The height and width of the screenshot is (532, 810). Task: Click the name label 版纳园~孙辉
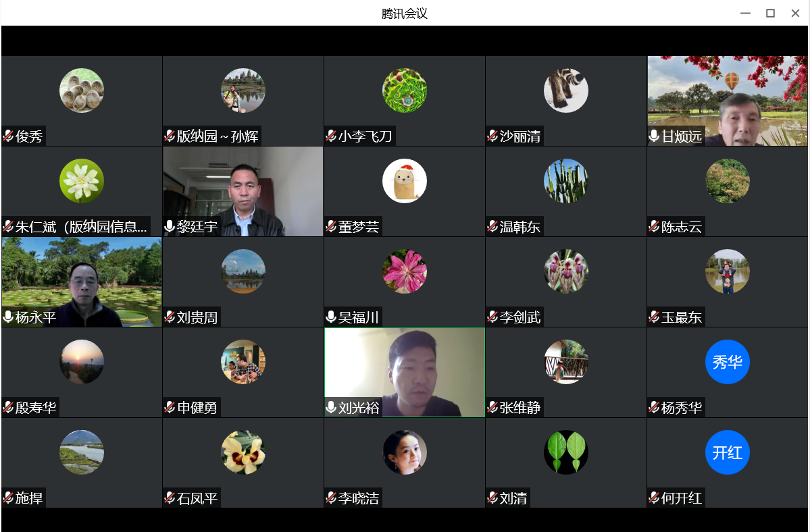coord(218,136)
